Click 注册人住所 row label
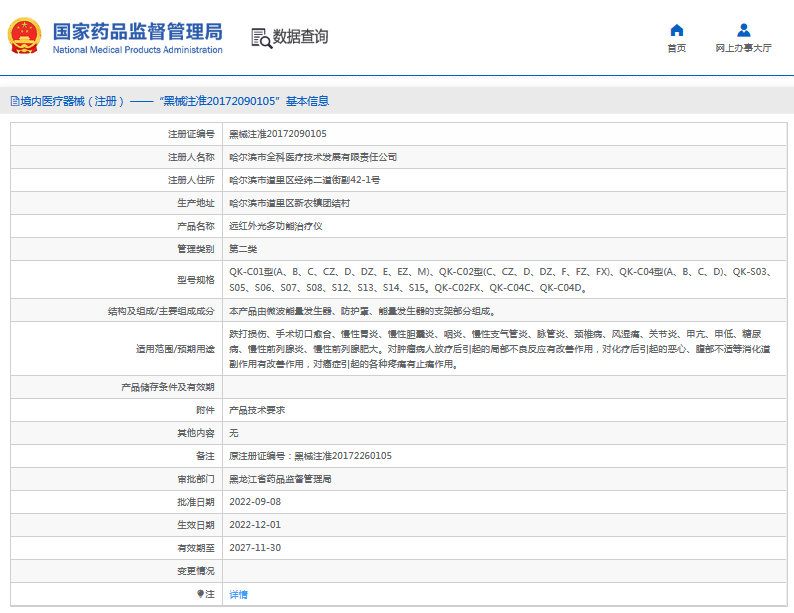The image size is (794, 613). (x=191, y=180)
